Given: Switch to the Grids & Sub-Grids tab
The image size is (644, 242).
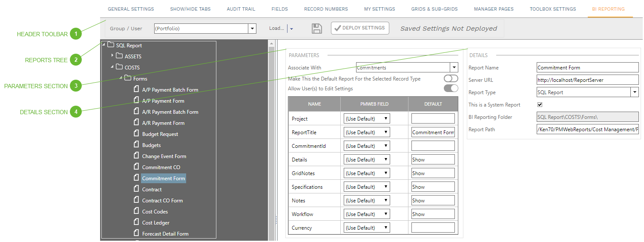Looking at the screenshot, I should (x=434, y=9).
